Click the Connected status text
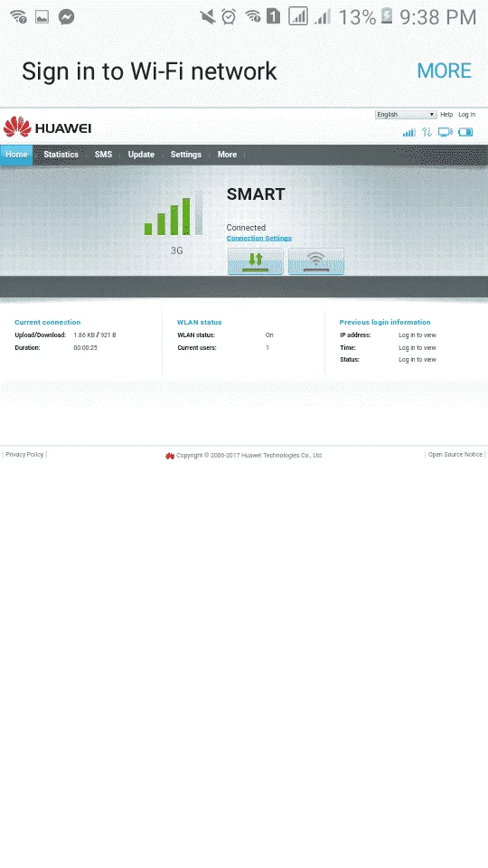Viewport: 488px width, 868px height. pos(246,228)
